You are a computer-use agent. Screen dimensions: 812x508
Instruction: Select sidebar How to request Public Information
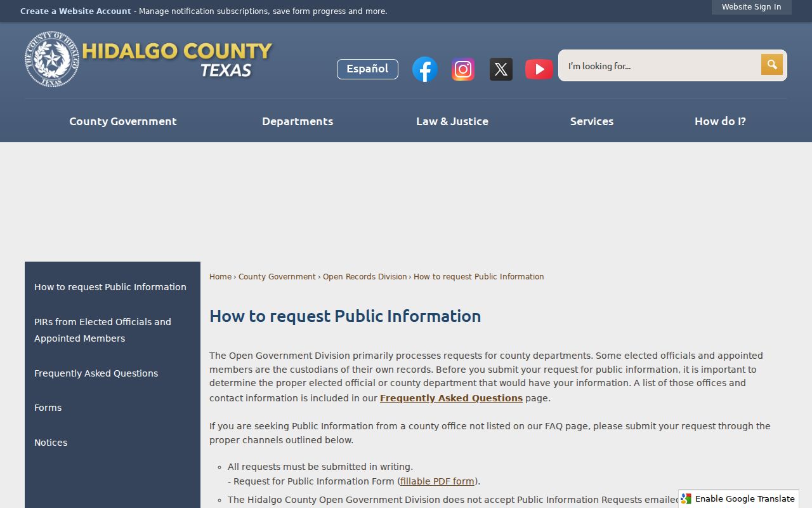click(x=110, y=287)
